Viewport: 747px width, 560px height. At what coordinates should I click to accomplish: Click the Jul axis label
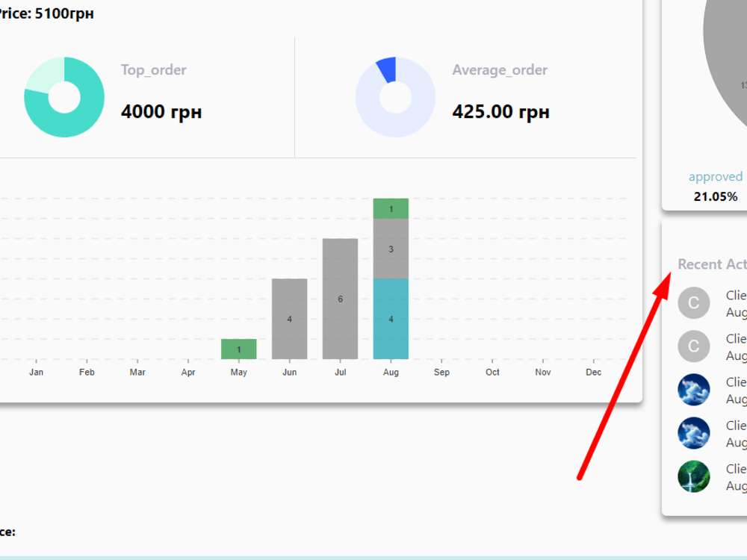[340, 373]
